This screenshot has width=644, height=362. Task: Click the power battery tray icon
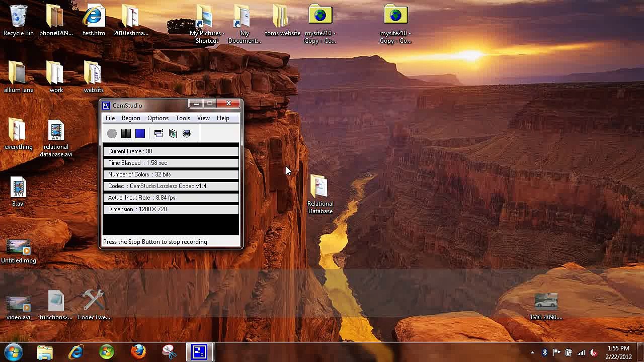pos(569,353)
